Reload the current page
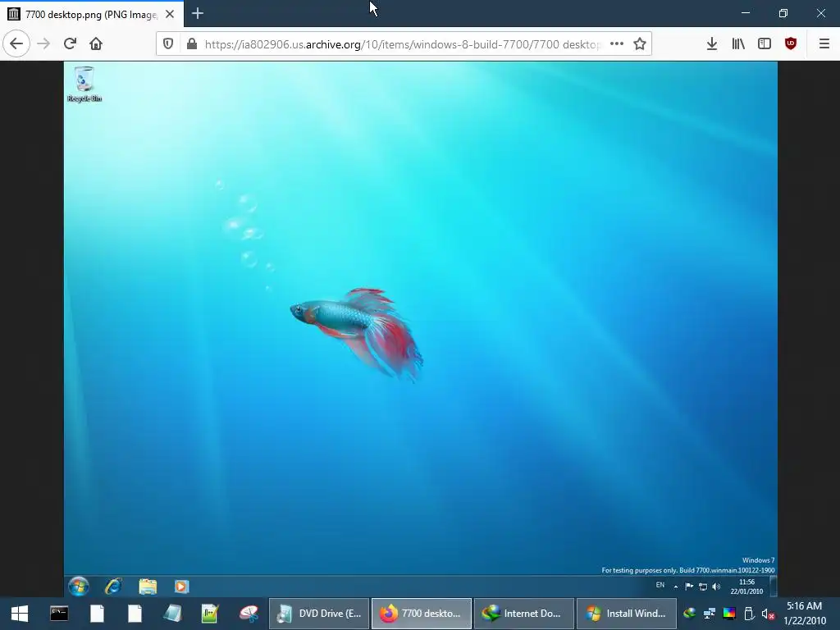Screen dimensions: 840x630 pos(70,43)
